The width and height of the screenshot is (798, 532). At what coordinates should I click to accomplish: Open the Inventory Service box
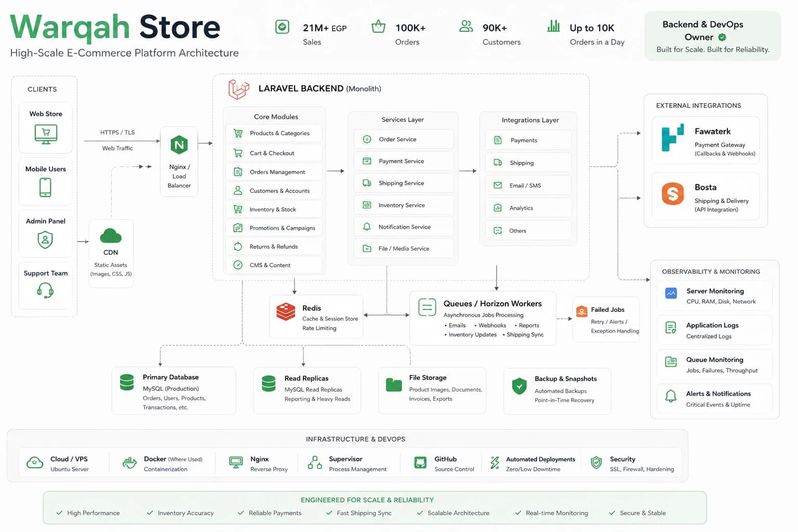click(x=404, y=205)
